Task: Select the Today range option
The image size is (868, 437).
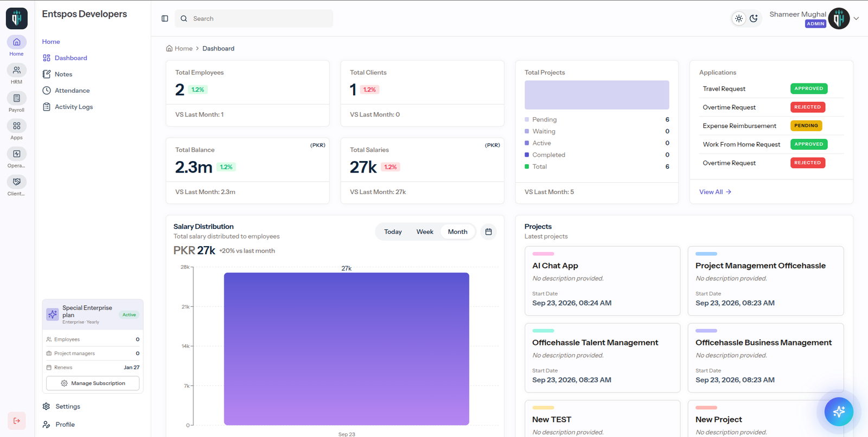Action: tap(393, 232)
